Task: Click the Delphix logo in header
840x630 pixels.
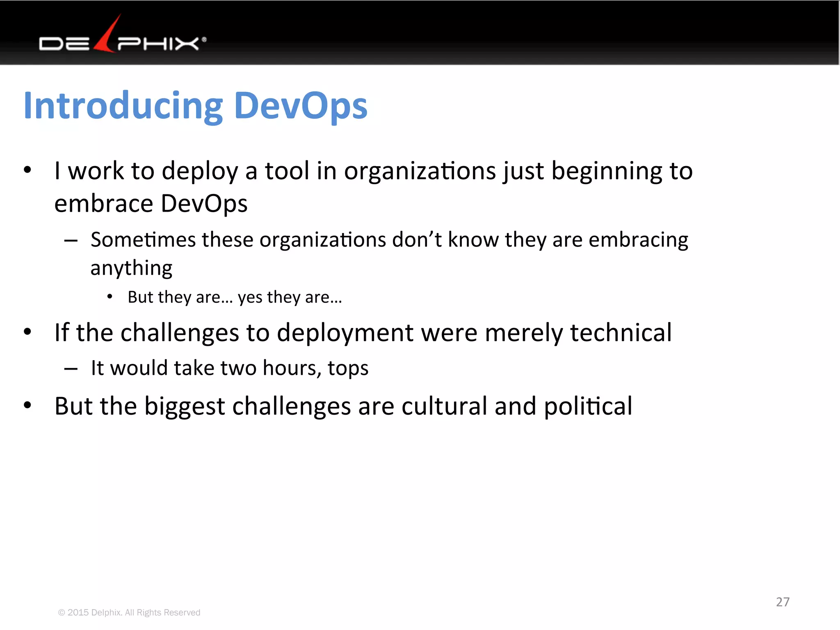Action: [123, 34]
